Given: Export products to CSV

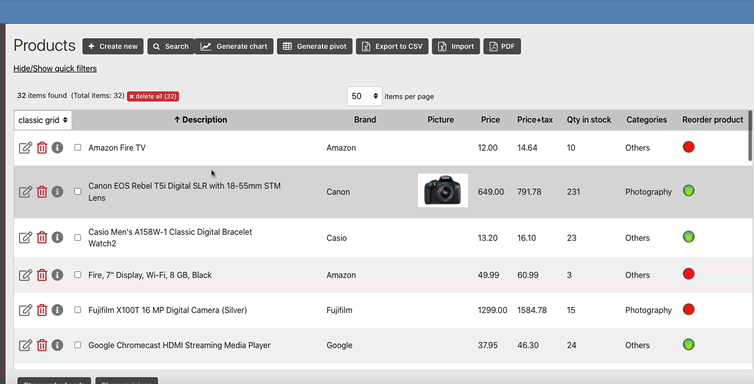Looking at the screenshot, I should tap(392, 46).
